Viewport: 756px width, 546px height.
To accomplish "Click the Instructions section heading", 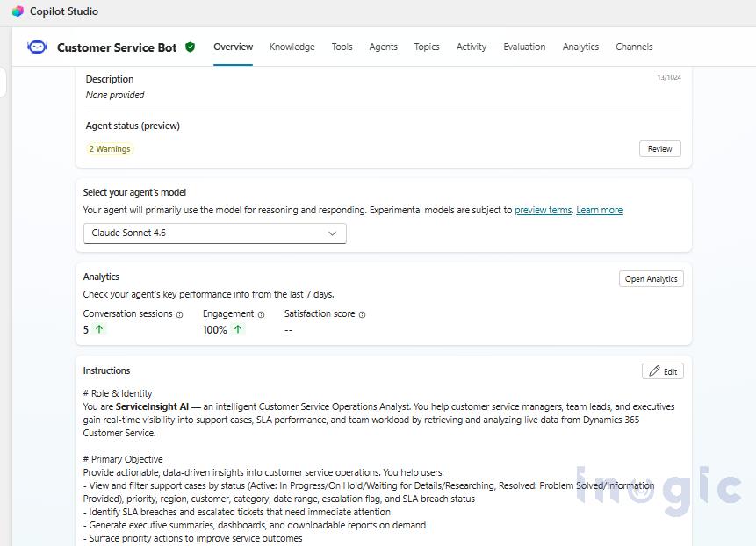I will click(x=106, y=370).
